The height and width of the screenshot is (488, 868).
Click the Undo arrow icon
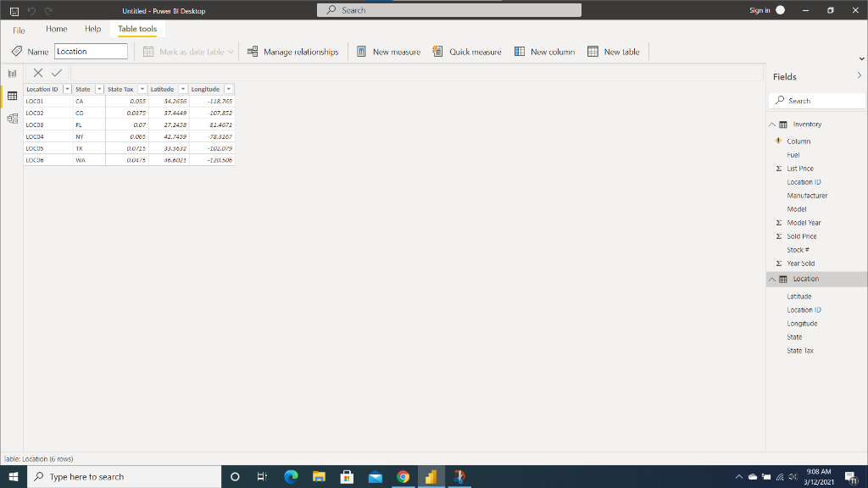coord(31,11)
